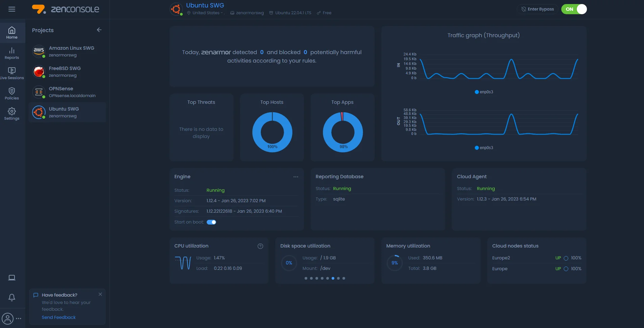Select fifth disk mount pagination dot
This screenshot has height=328, width=644.
(328, 278)
